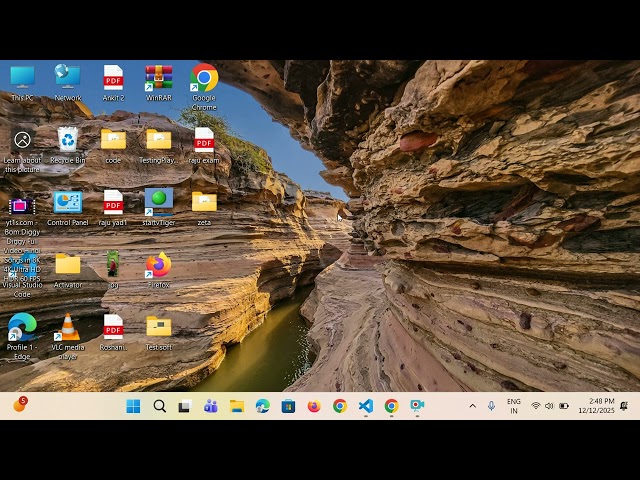Open the Network desktop icon
Image resolution: width=640 pixels, height=480 pixels.
pos(68,78)
